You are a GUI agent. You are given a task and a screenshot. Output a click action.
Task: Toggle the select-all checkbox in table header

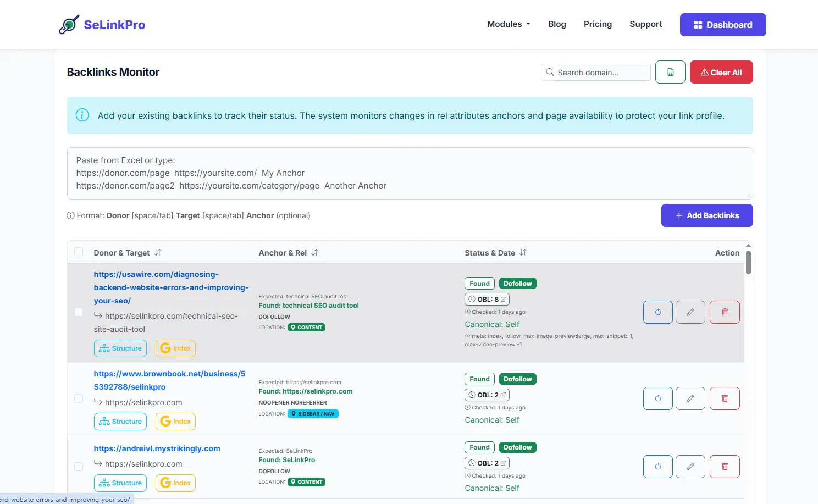pyautogui.click(x=79, y=252)
